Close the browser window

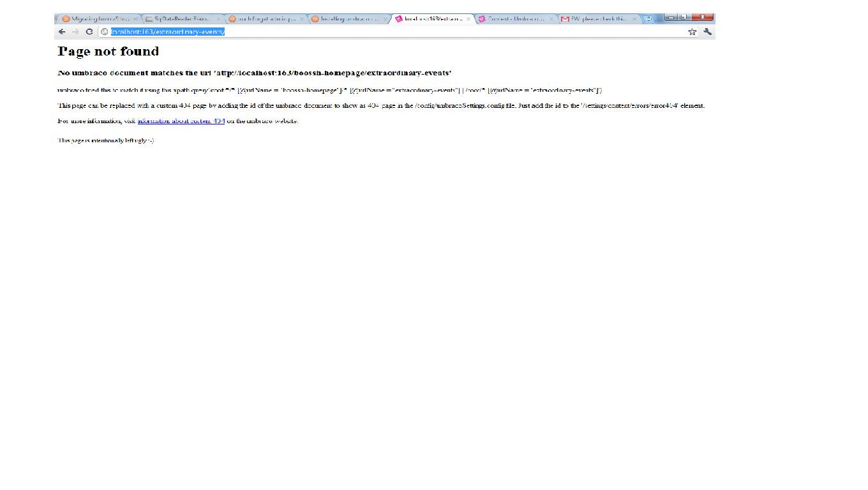[x=702, y=17]
